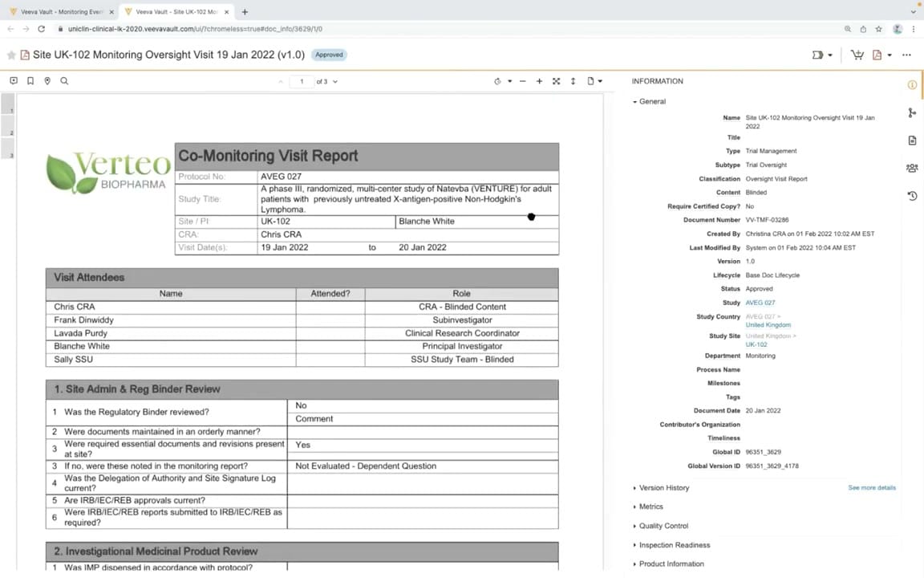Open a new browser tab
The image size is (924, 578).
[x=245, y=12]
